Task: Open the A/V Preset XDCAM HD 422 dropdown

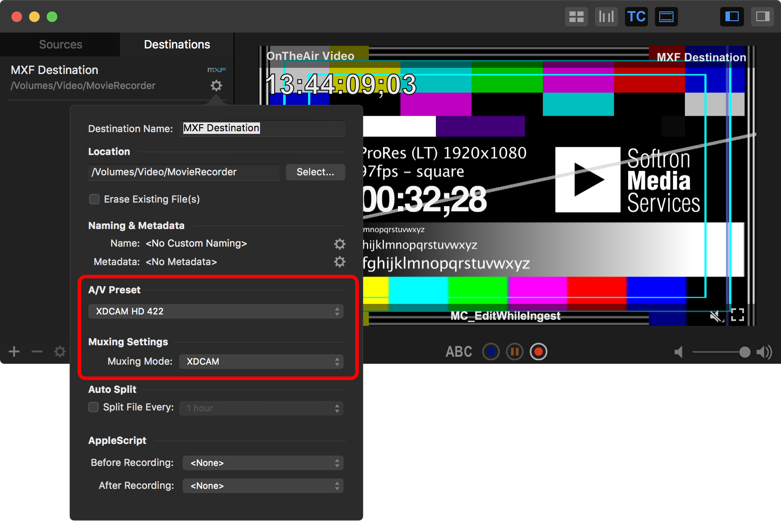Action: click(x=216, y=311)
